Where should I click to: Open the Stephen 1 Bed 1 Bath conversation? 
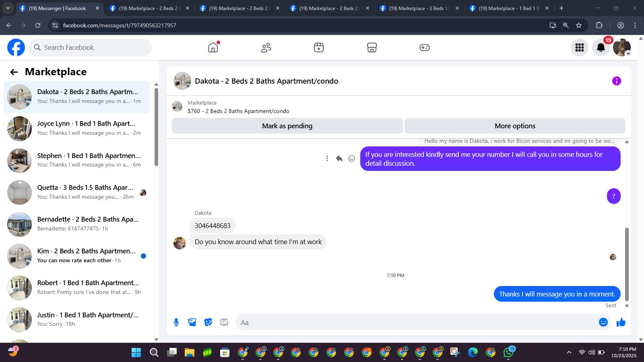76,160
